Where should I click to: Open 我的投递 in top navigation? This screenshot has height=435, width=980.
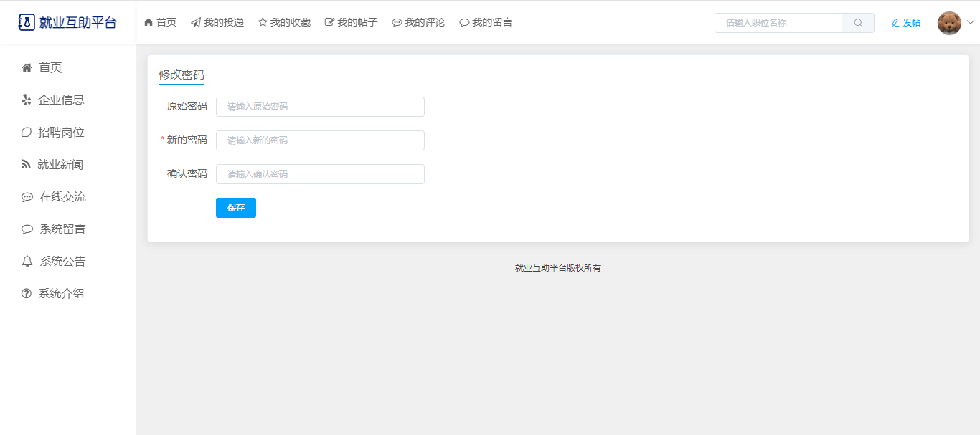[x=217, y=23]
